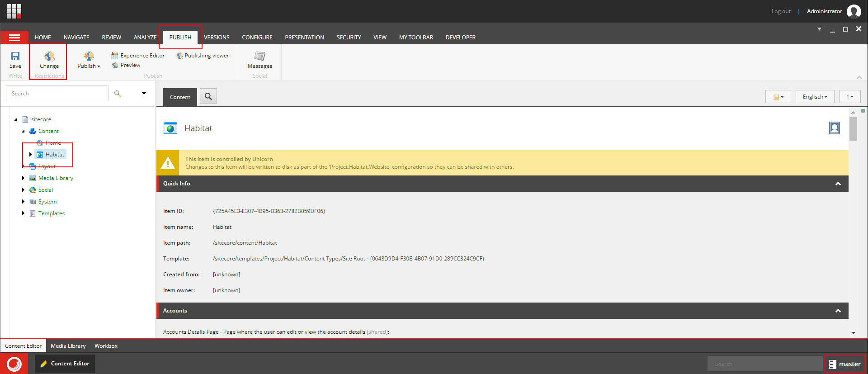Image resolution: width=868 pixels, height=374 pixels.
Task: Open the version number 1 dropdown
Action: click(850, 97)
